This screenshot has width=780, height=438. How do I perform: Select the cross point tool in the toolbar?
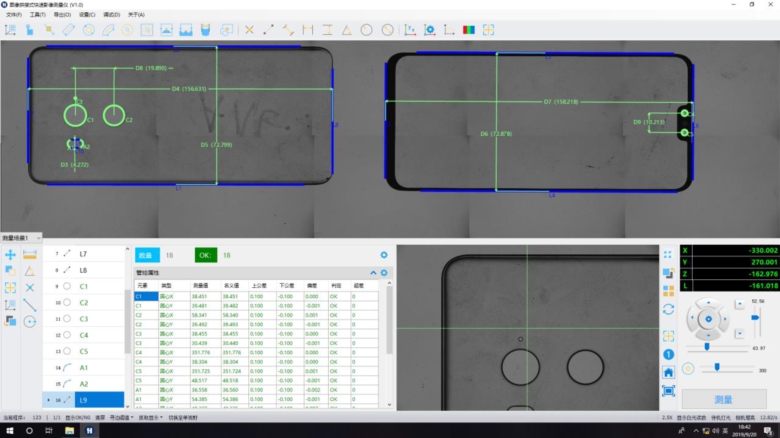(249, 30)
